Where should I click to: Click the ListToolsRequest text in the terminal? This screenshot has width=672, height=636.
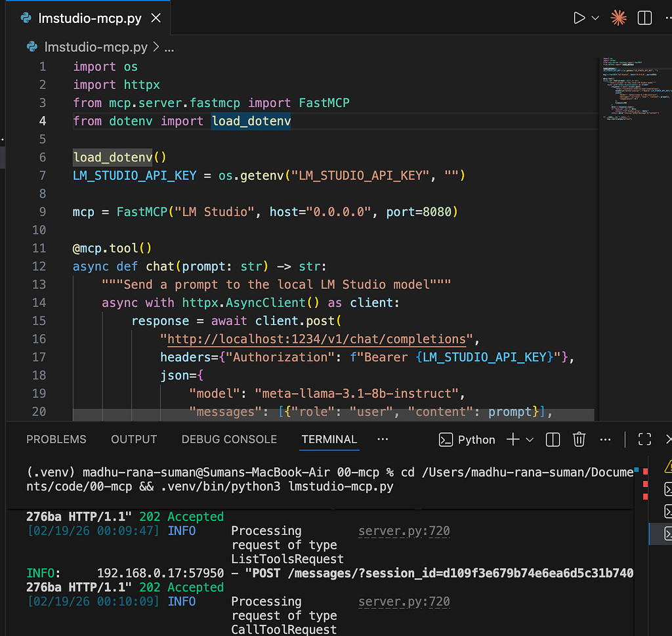(x=287, y=559)
